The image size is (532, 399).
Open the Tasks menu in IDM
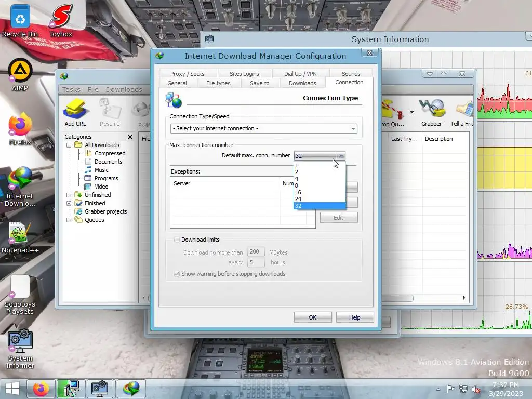(71, 89)
